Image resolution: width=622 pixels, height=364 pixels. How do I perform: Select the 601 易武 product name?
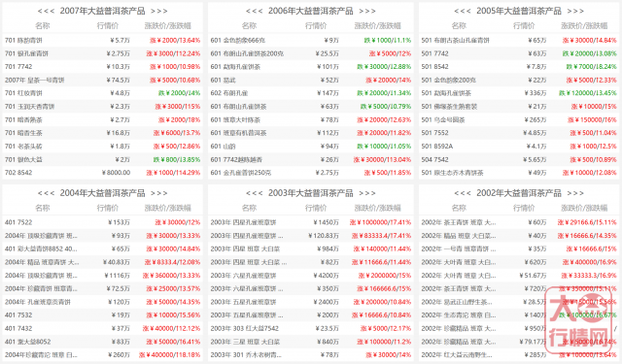click(x=223, y=80)
